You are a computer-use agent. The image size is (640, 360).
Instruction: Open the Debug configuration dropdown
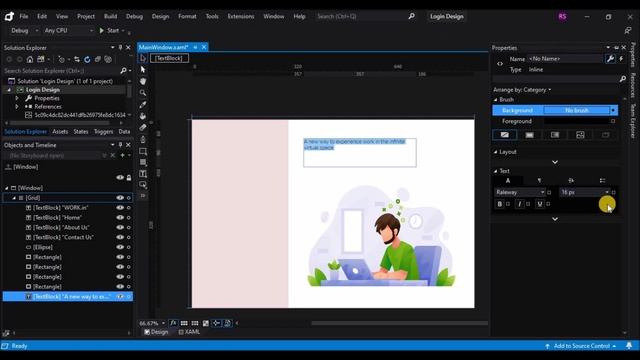[23, 31]
